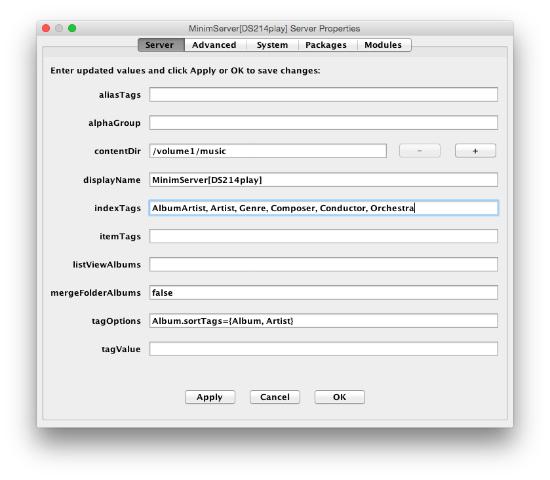Screen dimensions: 550x480
Task: Click the alphaGroup label
Action: point(114,123)
